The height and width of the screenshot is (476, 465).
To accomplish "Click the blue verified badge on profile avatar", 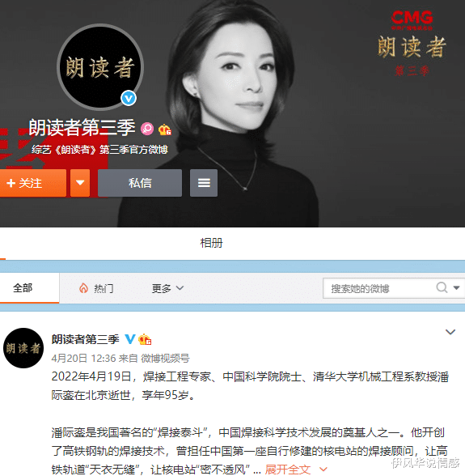I will (x=129, y=98).
